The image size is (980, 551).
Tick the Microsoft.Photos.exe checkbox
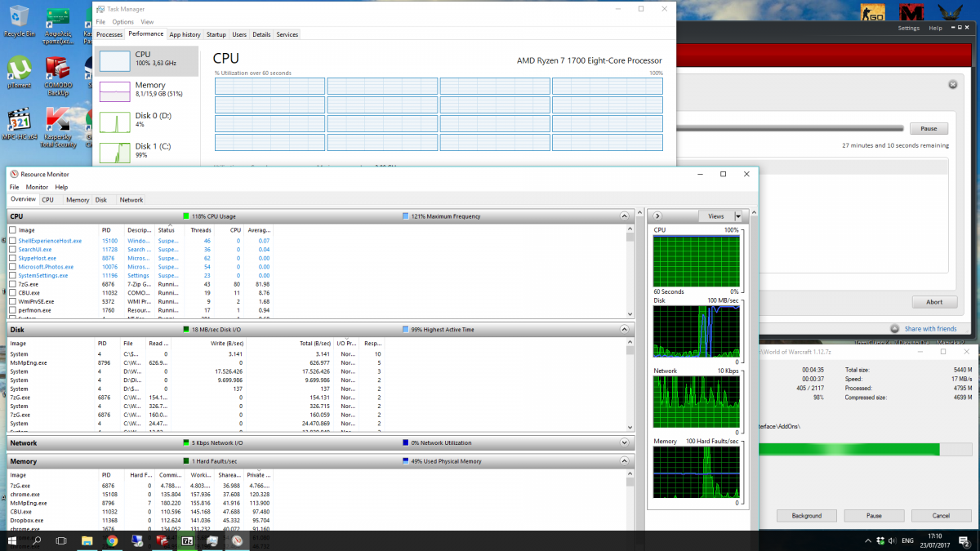pyautogui.click(x=12, y=267)
